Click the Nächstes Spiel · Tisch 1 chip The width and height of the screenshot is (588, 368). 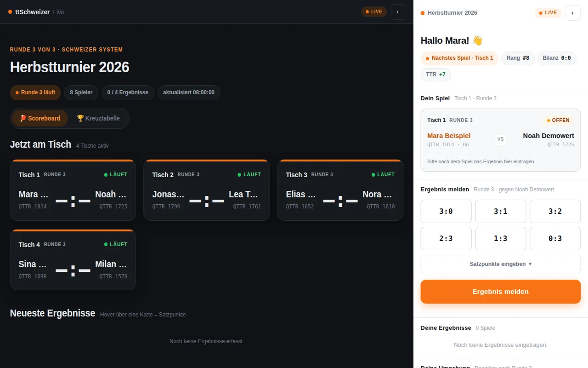click(459, 58)
